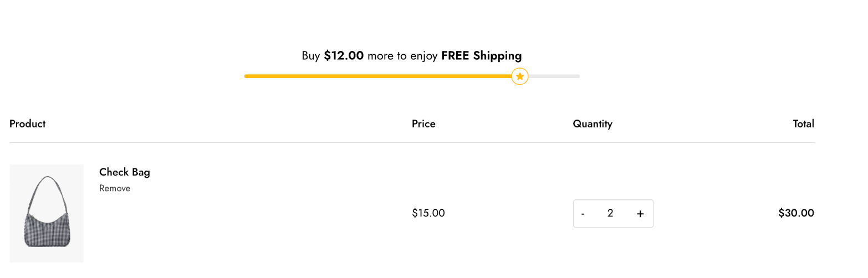
Task: Click the filled yellow portion of shipping bar
Action: click(378, 76)
